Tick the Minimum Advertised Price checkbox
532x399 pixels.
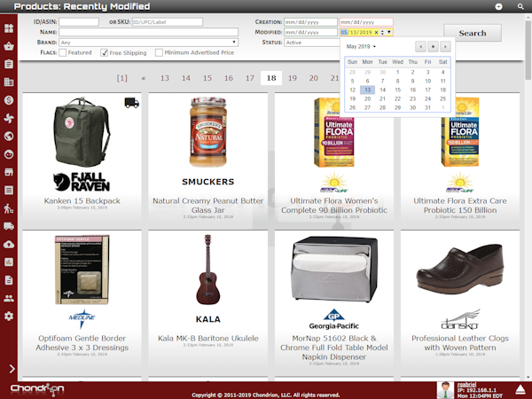tap(159, 52)
